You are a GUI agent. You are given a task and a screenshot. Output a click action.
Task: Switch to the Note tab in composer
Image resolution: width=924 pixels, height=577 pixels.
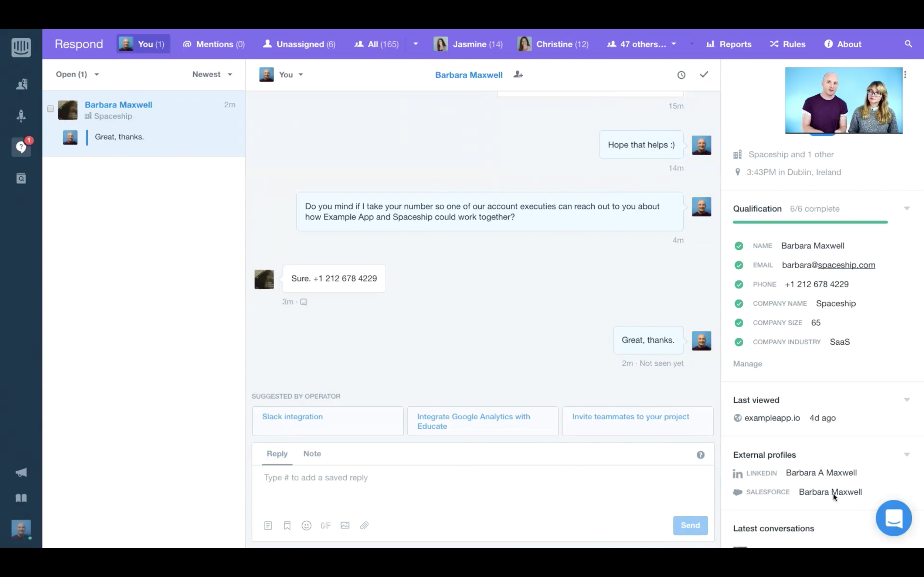312,454
